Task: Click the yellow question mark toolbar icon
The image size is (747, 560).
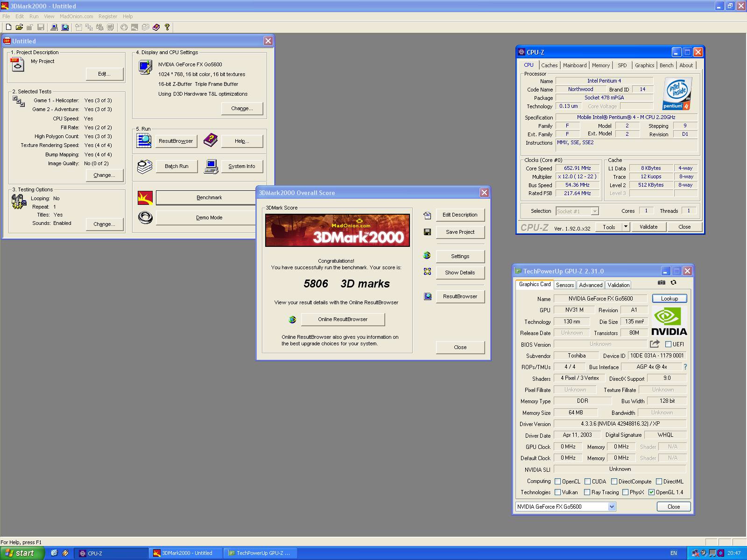Action: pos(167,27)
